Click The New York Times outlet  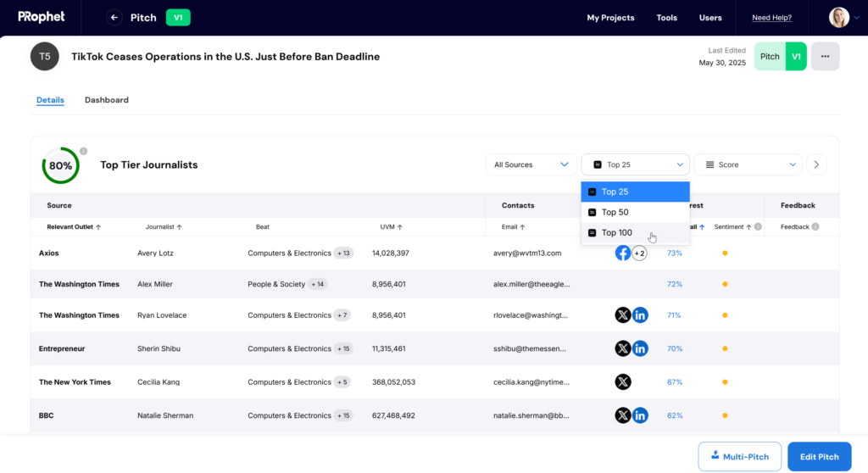click(75, 382)
